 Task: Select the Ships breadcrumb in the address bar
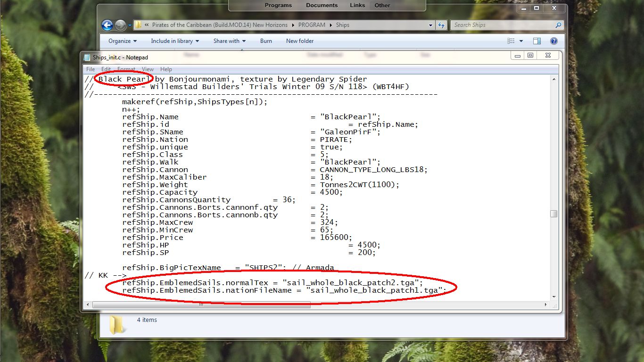point(343,25)
